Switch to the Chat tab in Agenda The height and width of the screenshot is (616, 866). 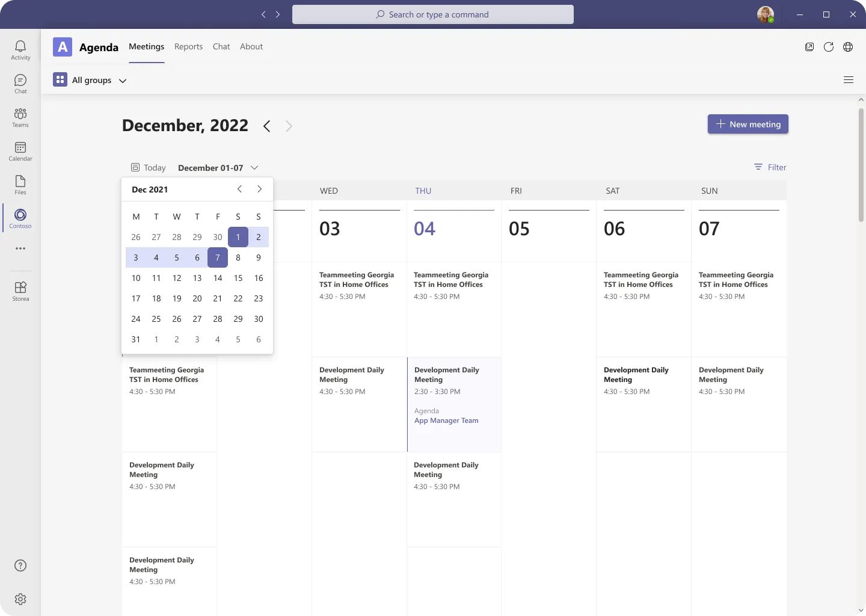click(x=221, y=46)
